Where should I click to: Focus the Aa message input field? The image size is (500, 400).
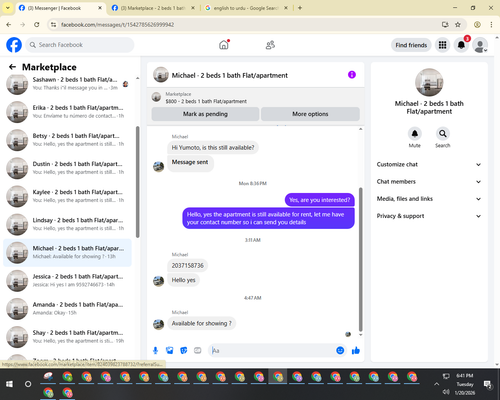(272, 350)
